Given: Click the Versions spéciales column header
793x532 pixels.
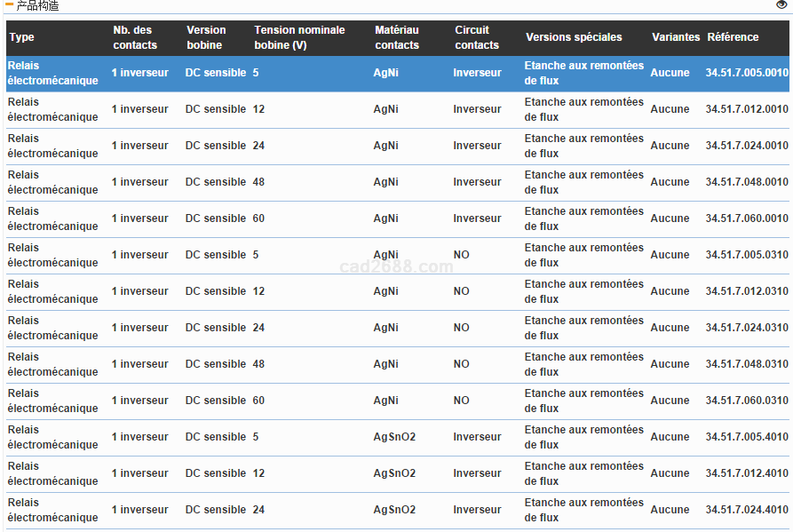Looking at the screenshot, I should click(574, 37).
